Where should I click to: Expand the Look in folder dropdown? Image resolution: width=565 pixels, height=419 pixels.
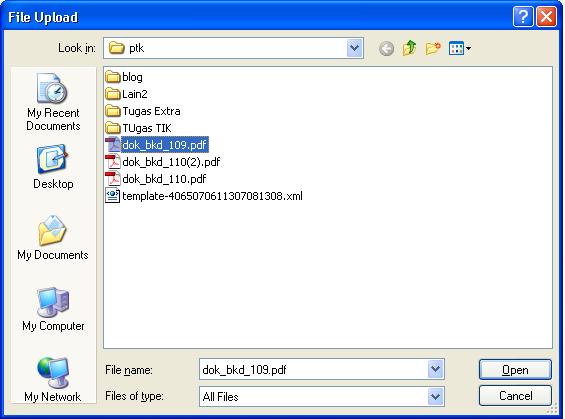click(354, 48)
